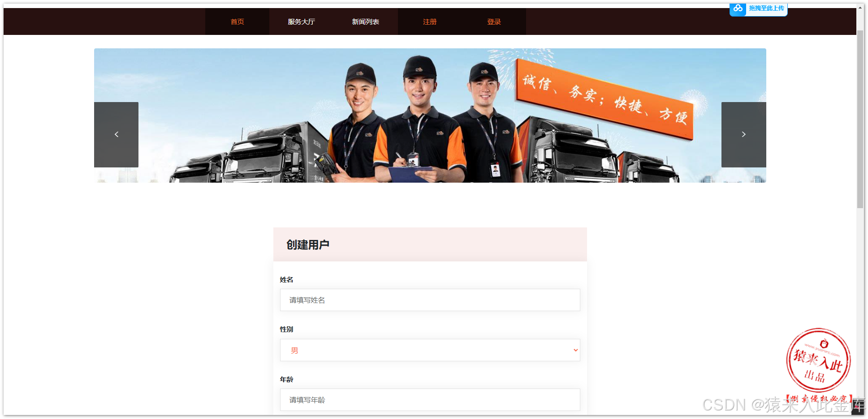
Task: Open the 首页 home nav item
Action: (x=237, y=21)
